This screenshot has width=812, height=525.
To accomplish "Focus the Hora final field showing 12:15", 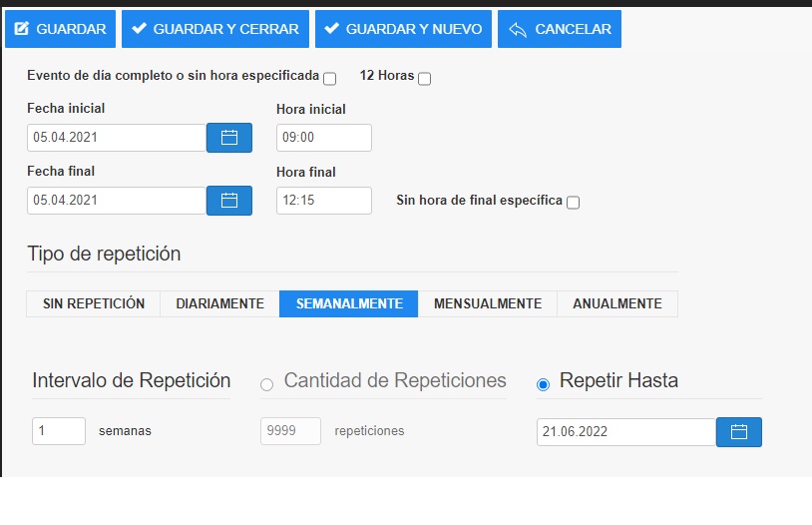I will coord(323,201).
